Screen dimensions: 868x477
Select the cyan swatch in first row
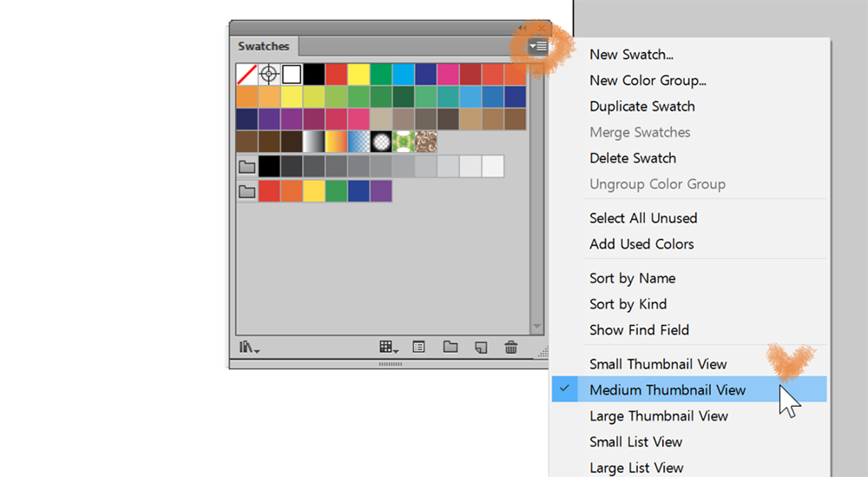(x=404, y=74)
